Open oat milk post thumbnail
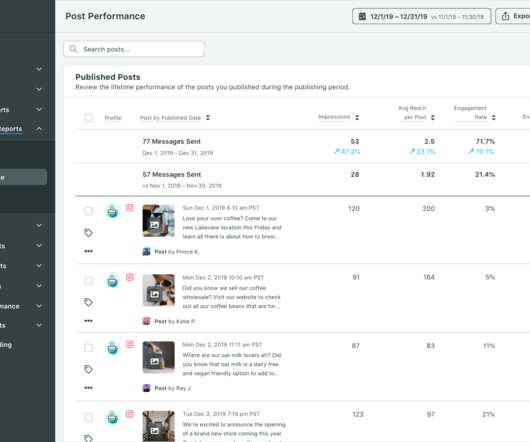This screenshot has height=442, width=530. (159, 357)
